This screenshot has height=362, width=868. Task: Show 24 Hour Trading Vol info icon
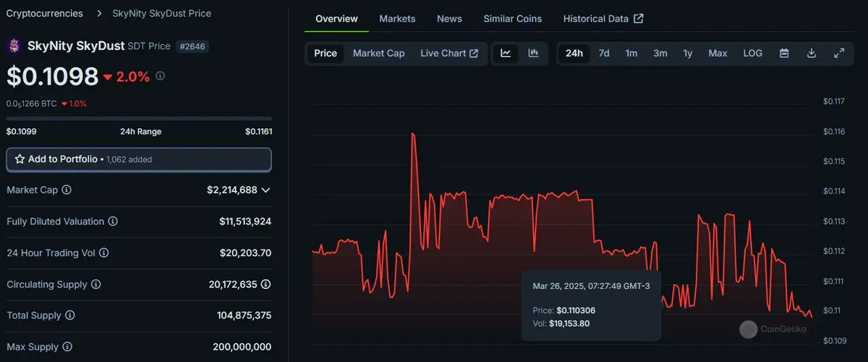(x=103, y=253)
